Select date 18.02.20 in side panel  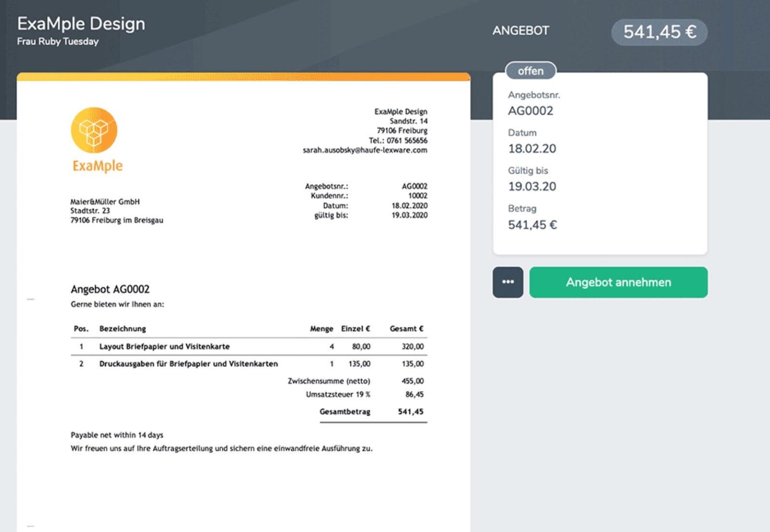coord(532,149)
